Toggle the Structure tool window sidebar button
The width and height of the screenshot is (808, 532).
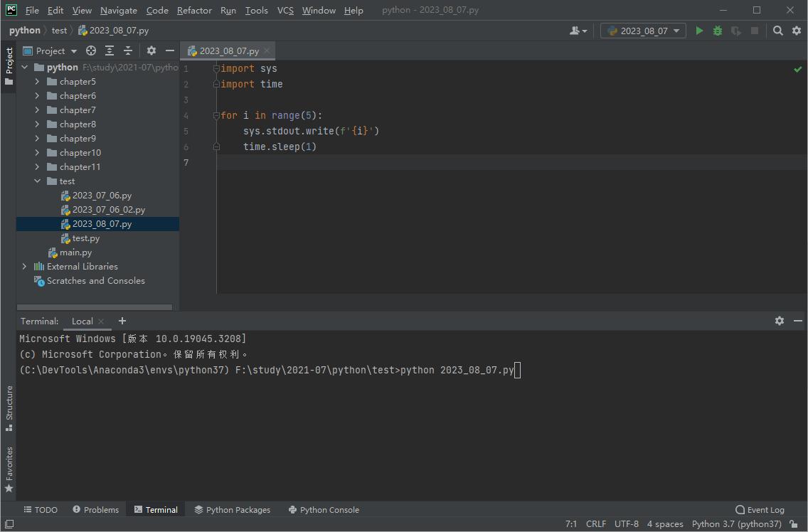[x=9, y=408]
